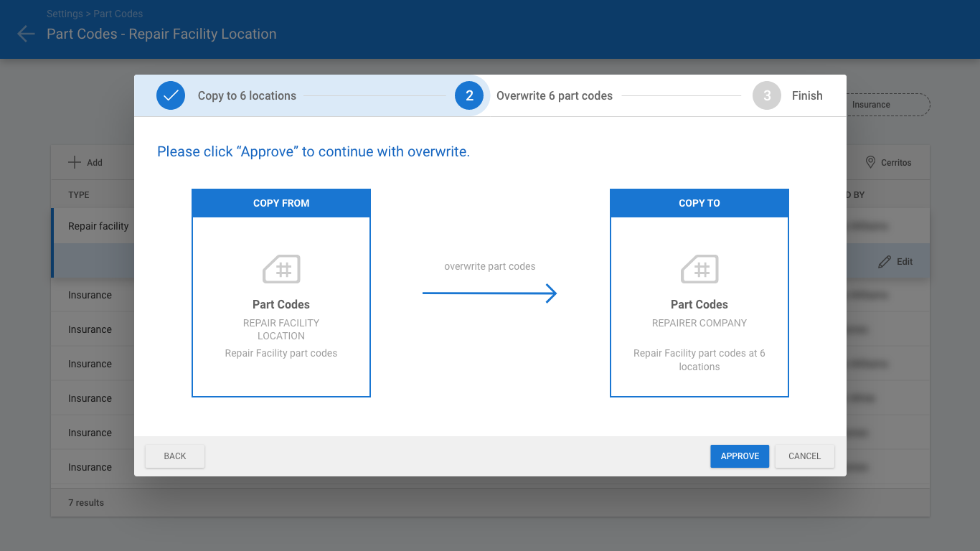Select step 2 circle in the wizard
Viewport: 980px width, 551px height.
[x=469, y=95]
